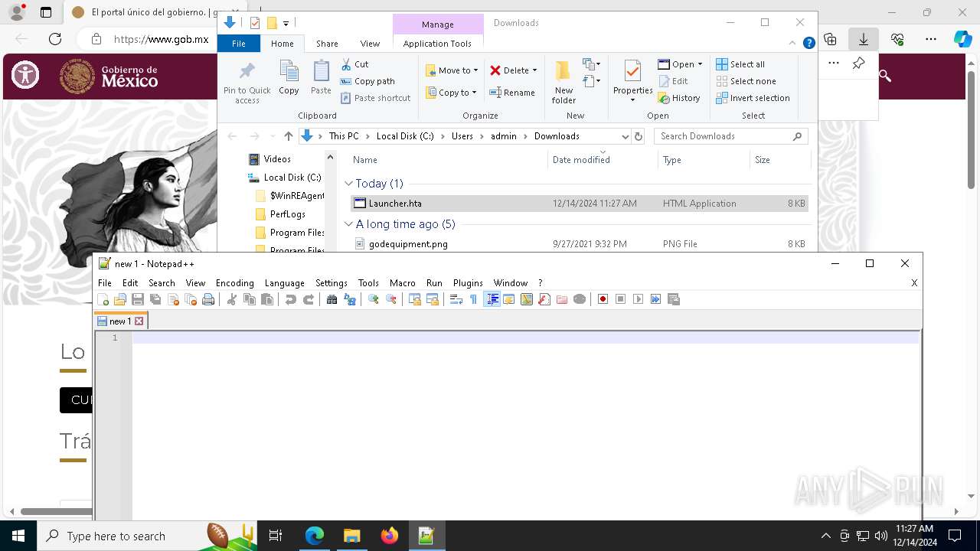Switch to the View ribbon tab in Explorer
The height and width of the screenshot is (551, 980).
370,44
